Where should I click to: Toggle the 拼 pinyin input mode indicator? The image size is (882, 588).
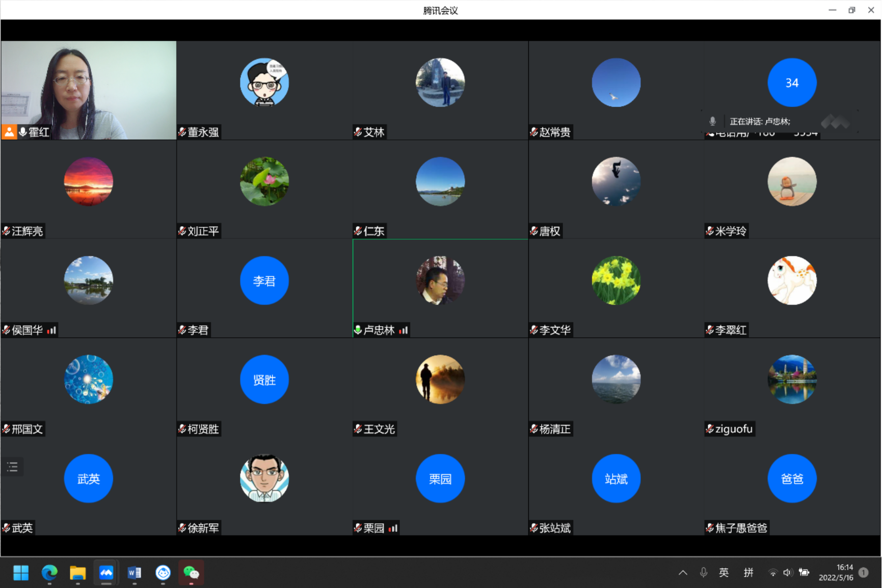coord(748,573)
